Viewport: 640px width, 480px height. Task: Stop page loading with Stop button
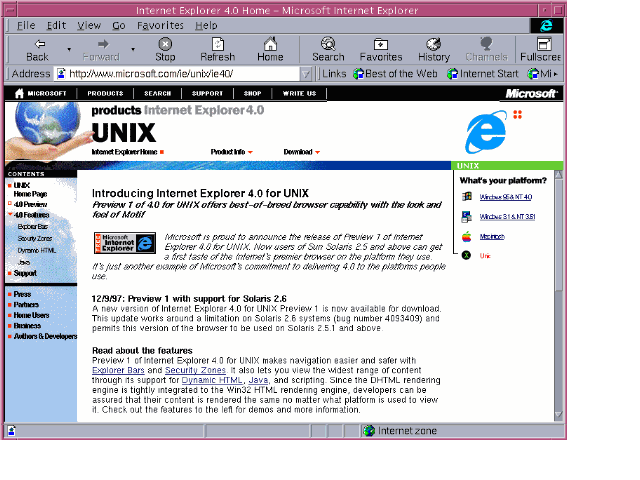[165, 49]
